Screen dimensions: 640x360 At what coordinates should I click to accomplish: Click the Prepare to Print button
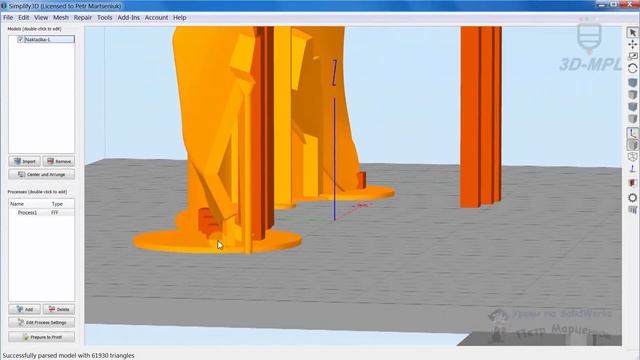click(x=42, y=337)
